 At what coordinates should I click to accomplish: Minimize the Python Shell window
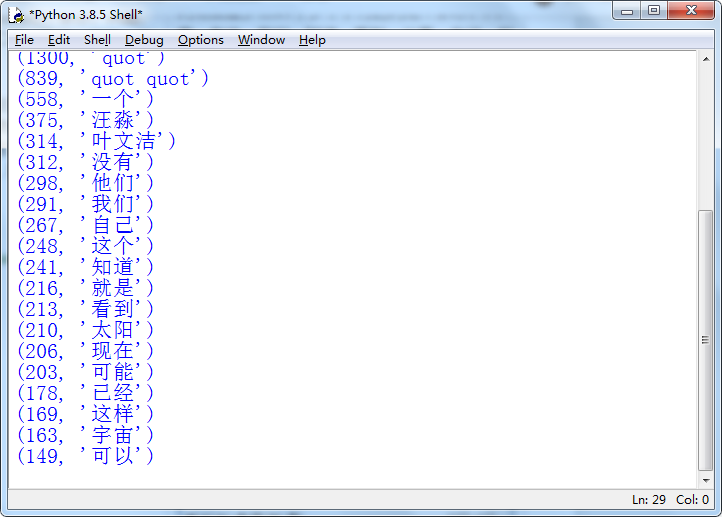tap(627, 11)
